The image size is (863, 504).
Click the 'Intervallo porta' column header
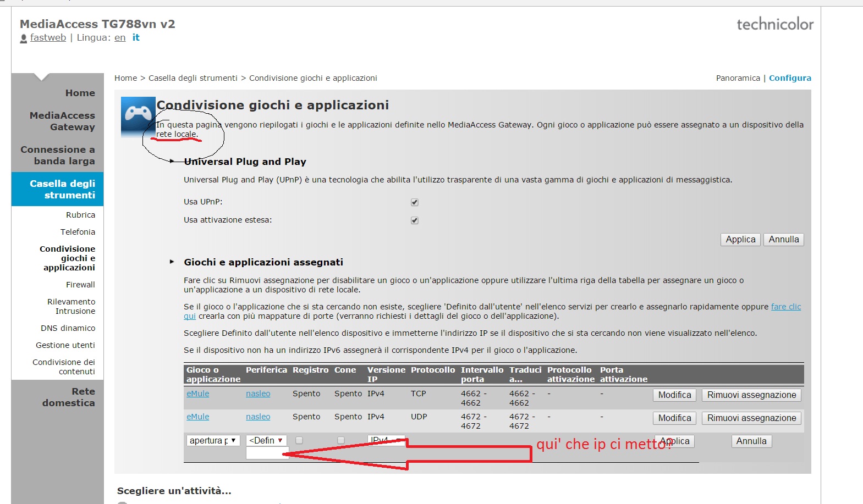pos(482,374)
